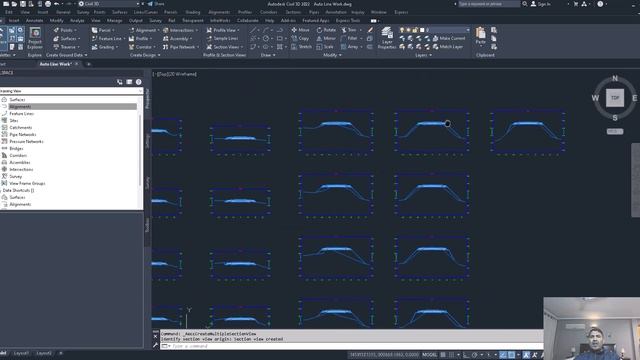Click Match Layer button
The width and height of the screenshot is (640, 360).
(447, 47)
